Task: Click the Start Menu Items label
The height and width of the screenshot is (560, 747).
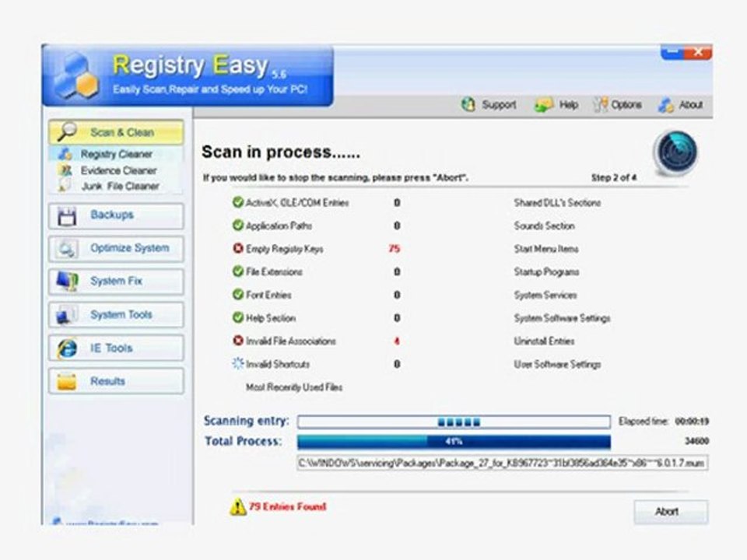Action: pyautogui.click(x=546, y=249)
